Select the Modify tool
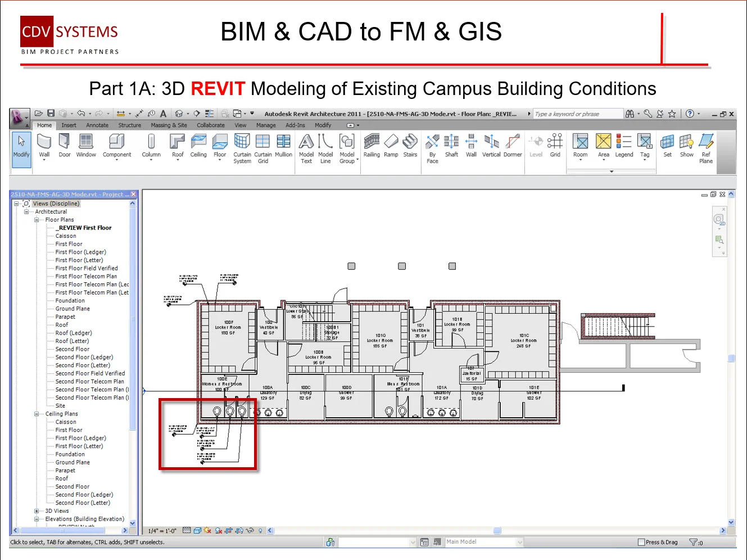Screen dimensions: 747x560 21,148
